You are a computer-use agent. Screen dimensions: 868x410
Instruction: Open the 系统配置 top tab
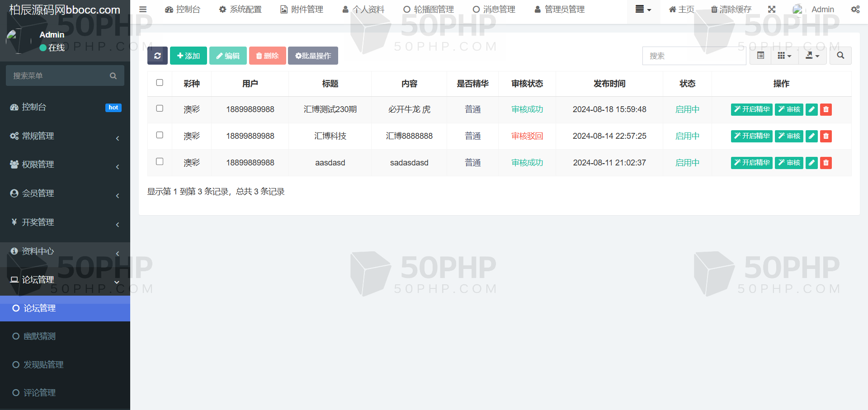(x=240, y=9)
